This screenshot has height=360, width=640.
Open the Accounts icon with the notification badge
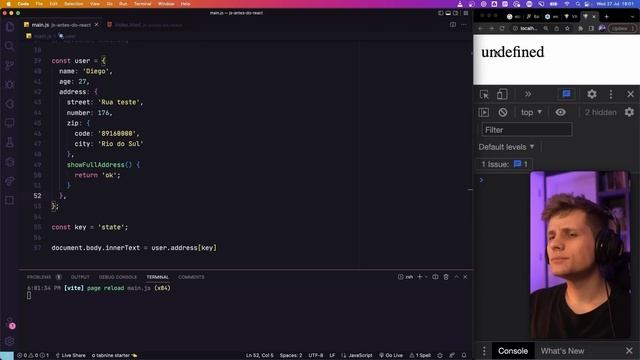[x=10, y=323]
